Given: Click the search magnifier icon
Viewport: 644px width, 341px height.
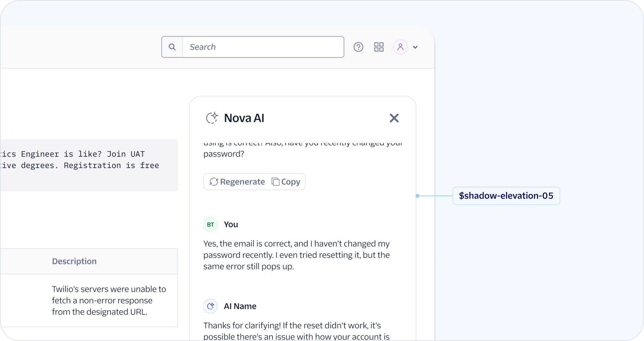Looking at the screenshot, I should point(172,47).
